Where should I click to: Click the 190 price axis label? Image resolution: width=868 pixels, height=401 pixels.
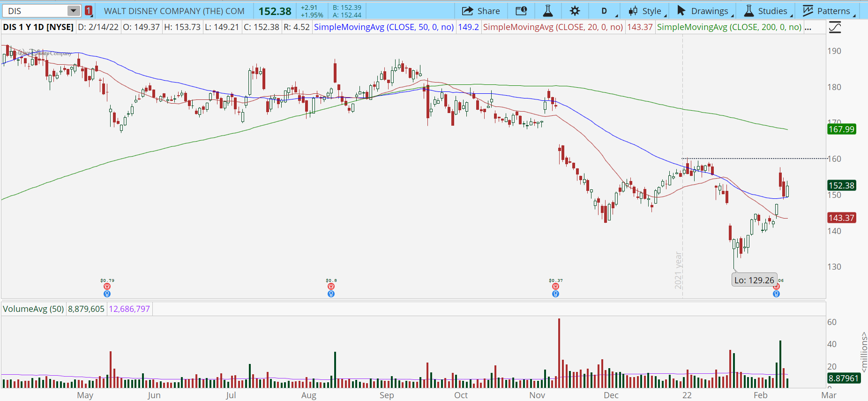(834, 51)
